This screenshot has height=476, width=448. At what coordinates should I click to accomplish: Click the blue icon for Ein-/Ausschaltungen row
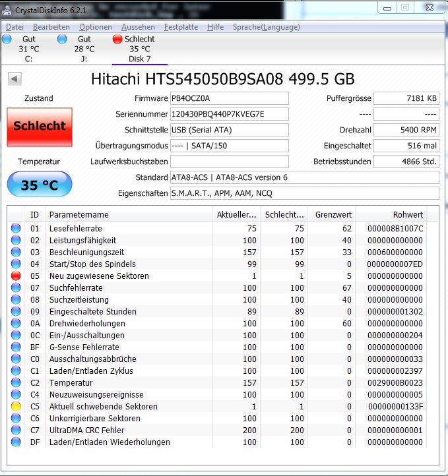[16, 335]
